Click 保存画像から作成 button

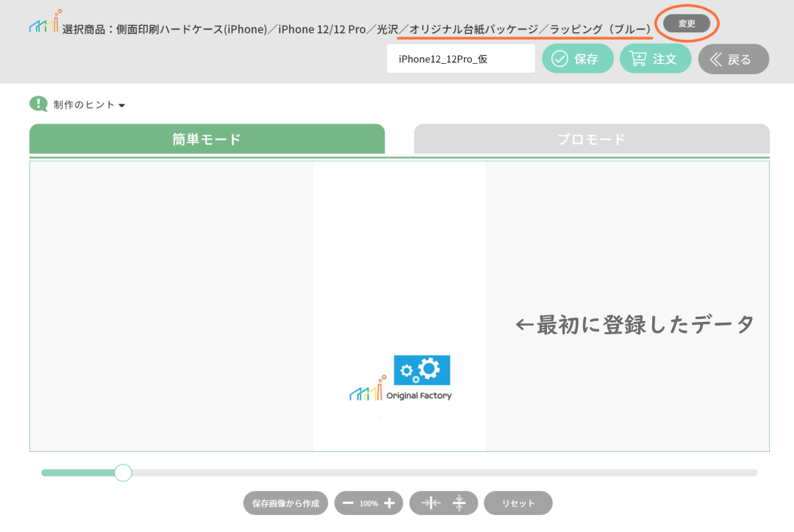[x=285, y=503]
